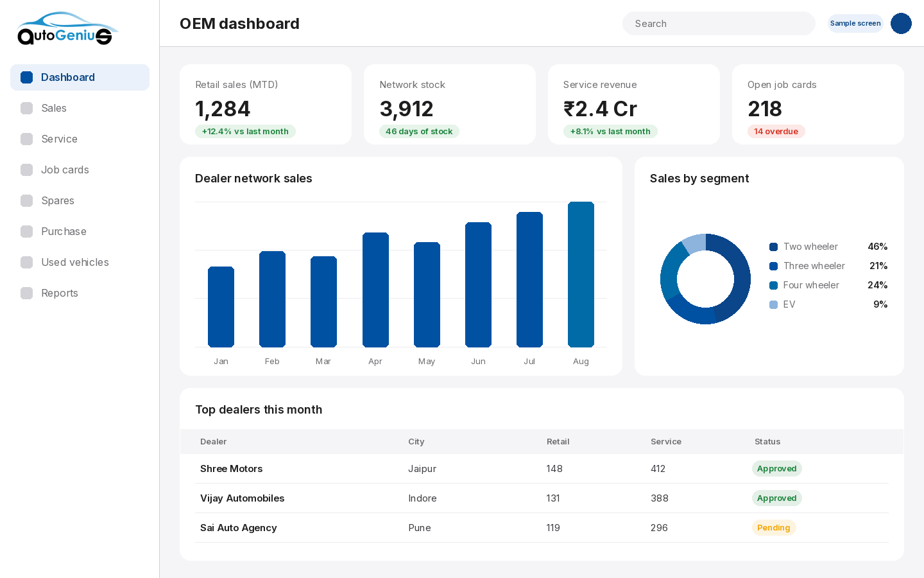
Task: Select the Apr bar in chart
Action: (375, 290)
